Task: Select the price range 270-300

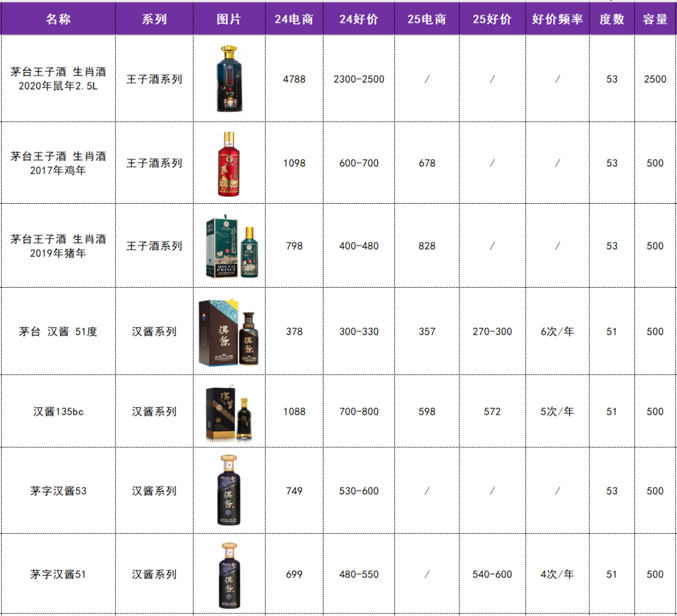Action: (492, 331)
